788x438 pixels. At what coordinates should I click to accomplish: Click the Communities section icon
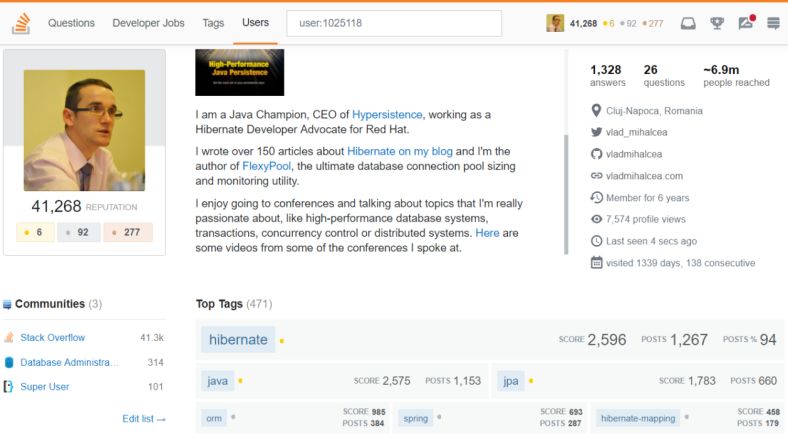(7, 304)
